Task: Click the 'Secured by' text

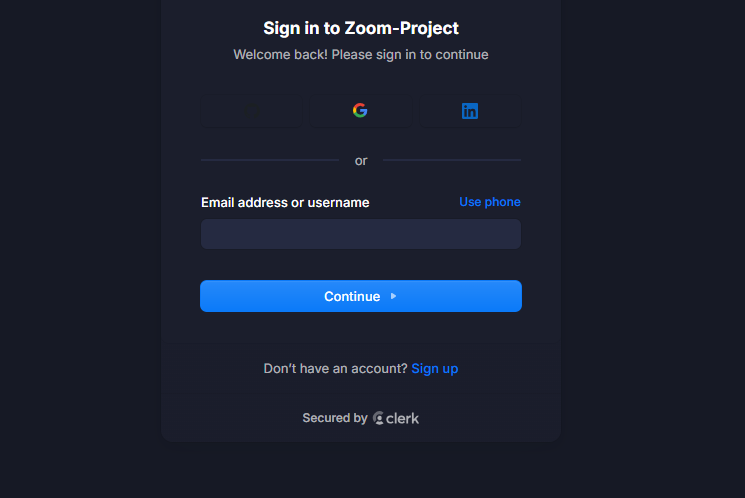Action: (x=335, y=418)
